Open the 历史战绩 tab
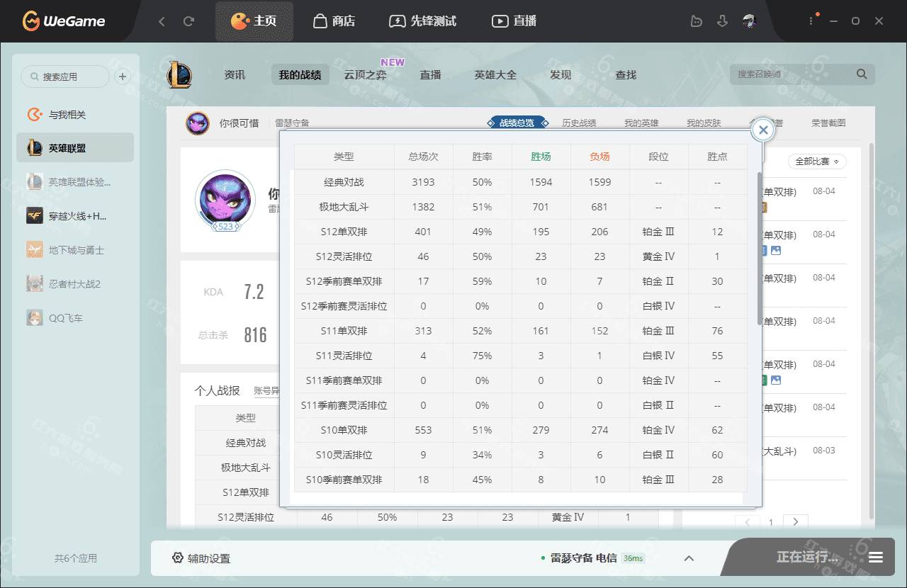The height and width of the screenshot is (588, 907). pos(579,123)
